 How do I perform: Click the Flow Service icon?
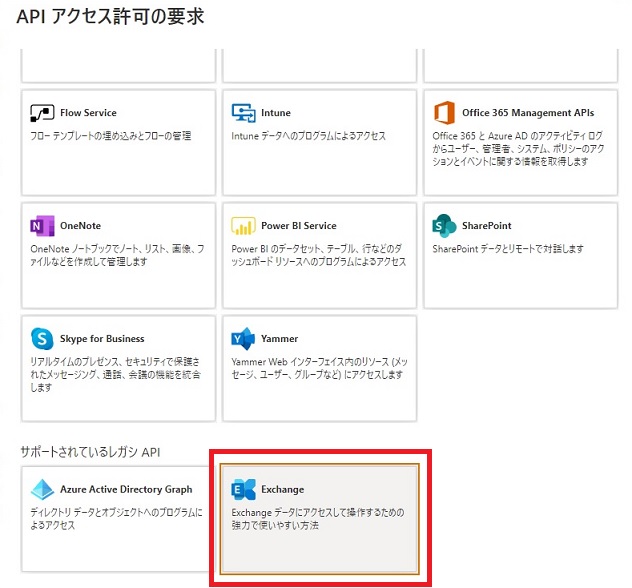coord(42,112)
